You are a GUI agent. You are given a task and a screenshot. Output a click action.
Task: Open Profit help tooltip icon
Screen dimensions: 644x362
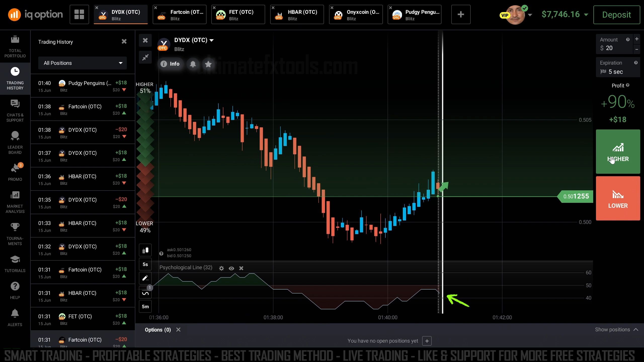(x=628, y=85)
